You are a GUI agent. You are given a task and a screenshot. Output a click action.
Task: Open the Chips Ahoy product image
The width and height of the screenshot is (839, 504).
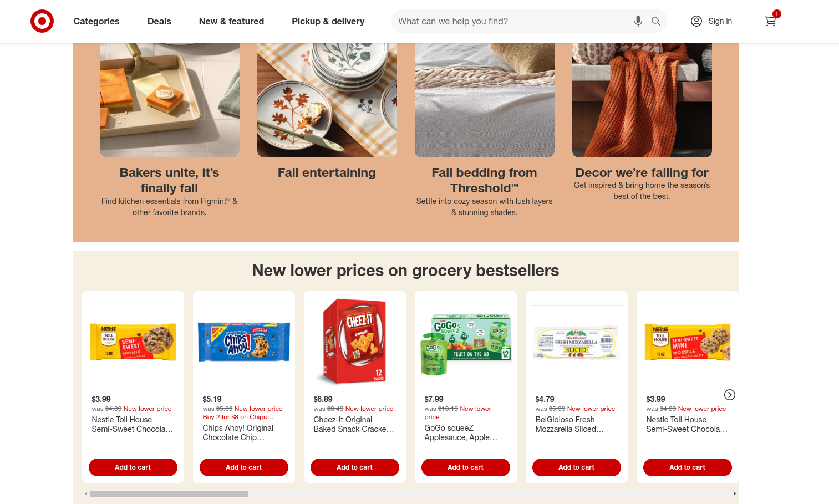244,342
